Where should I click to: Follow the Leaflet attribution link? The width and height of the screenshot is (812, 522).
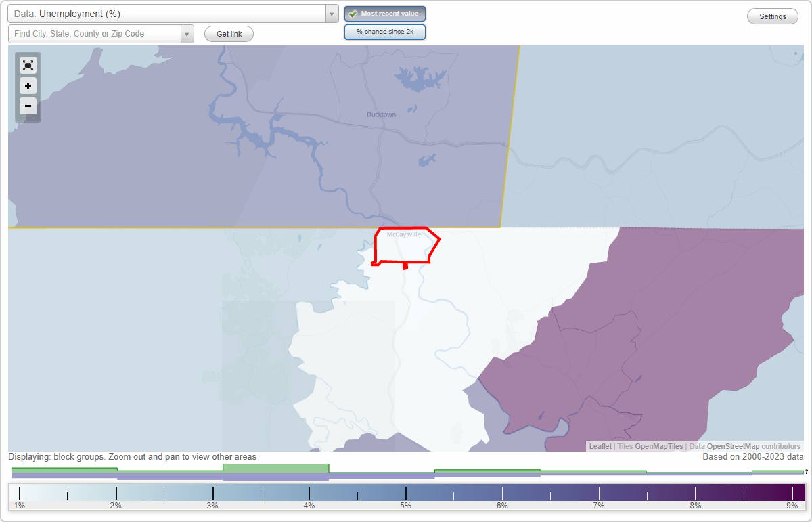[x=600, y=446]
